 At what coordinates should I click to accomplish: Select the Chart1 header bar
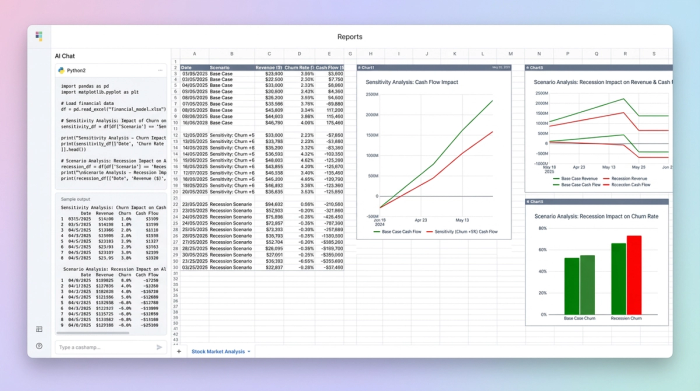(434, 67)
